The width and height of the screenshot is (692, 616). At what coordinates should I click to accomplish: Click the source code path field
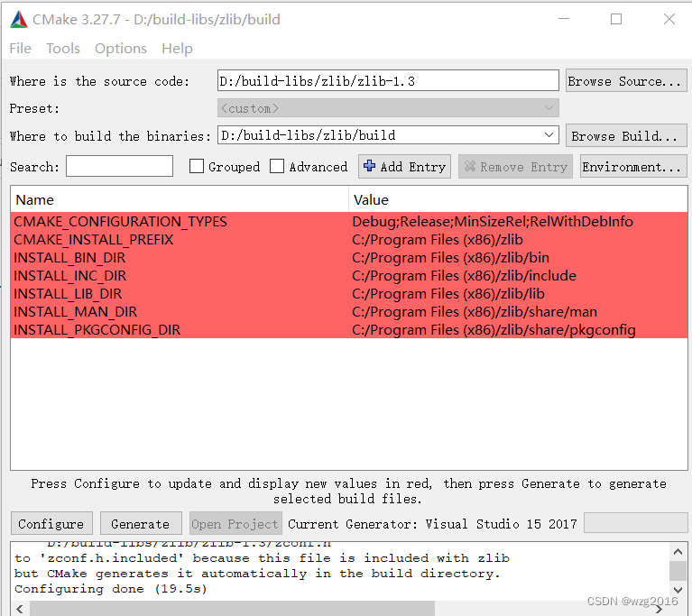click(388, 80)
